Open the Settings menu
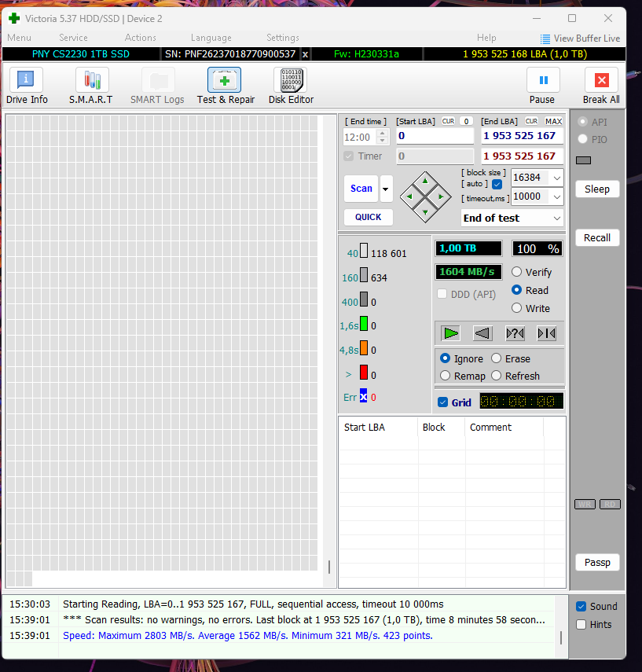This screenshot has height=672, width=642. [x=283, y=38]
